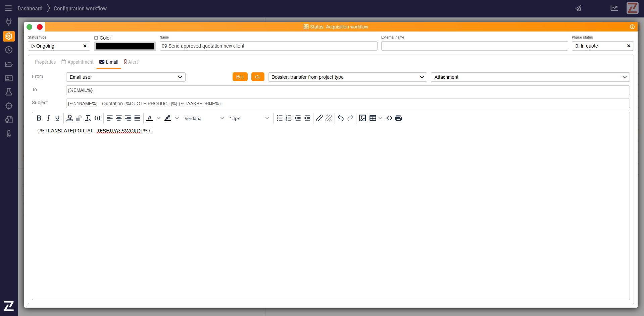Open the From 'Email user' dropdown
This screenshot has height=316, width=644.
pos(126,77)
